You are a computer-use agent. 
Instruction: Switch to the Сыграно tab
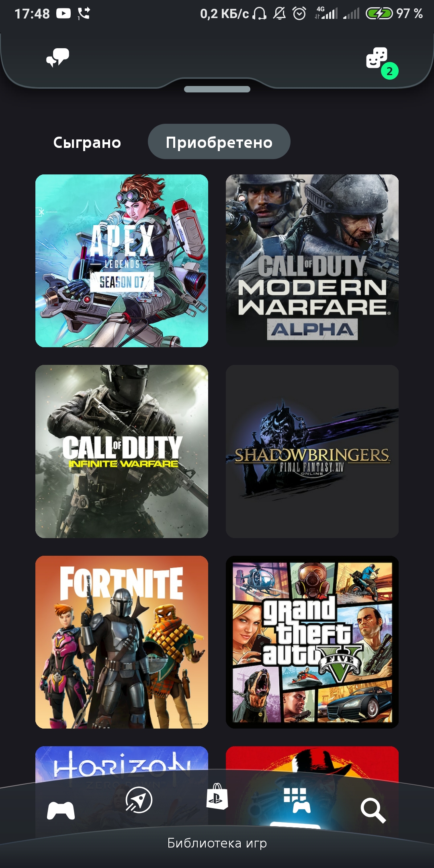87,142
